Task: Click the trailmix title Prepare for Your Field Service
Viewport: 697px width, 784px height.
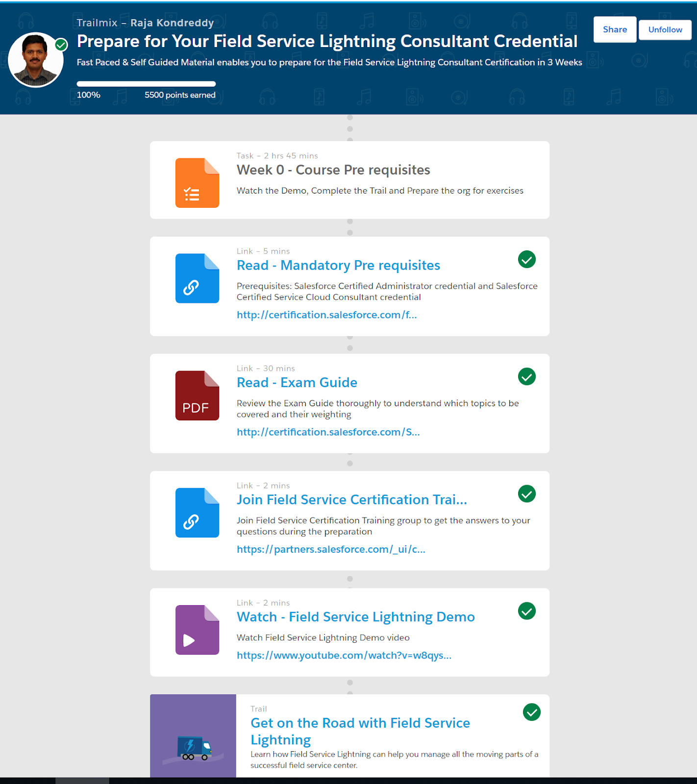Action: (x=327, y=41)
